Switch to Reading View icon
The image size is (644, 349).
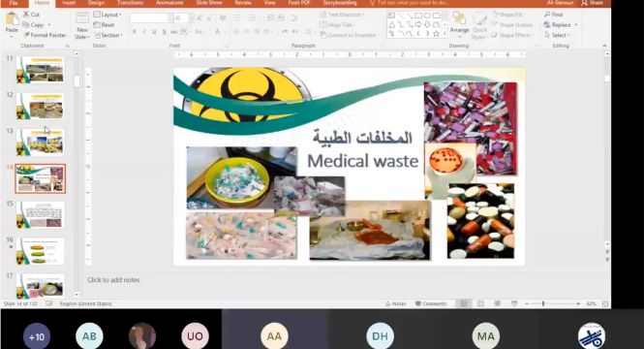tap(498, 303)
